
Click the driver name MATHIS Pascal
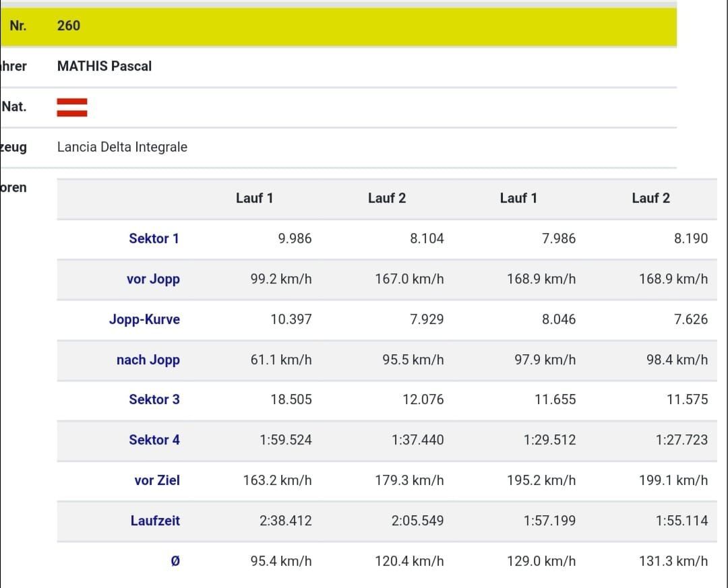[104, 66]
